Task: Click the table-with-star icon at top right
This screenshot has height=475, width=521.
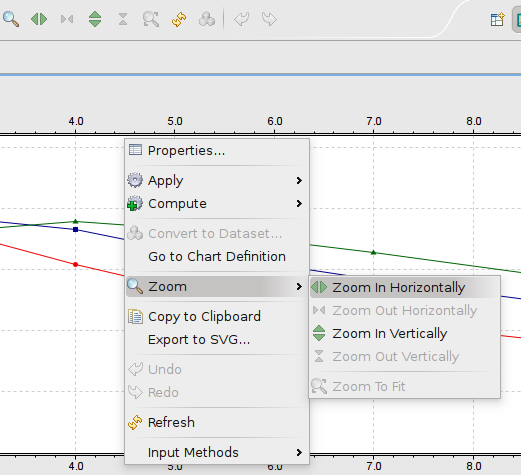Action: [497, 19]
